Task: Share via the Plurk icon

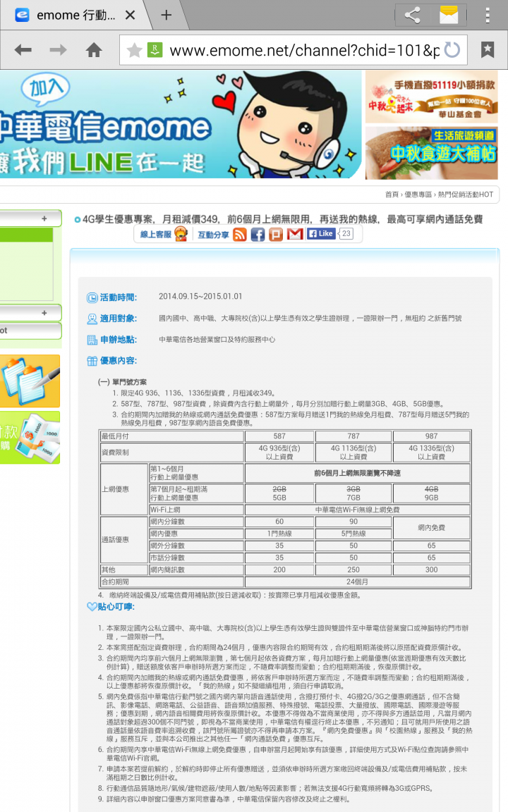Action: 276,235
